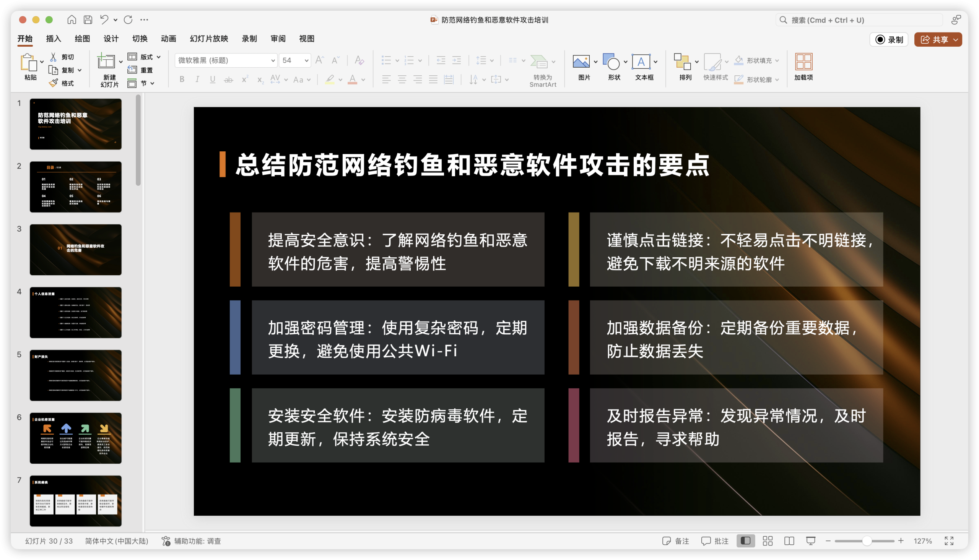Insert a 文本框 text box
The image size is (979, 560).
641,62
